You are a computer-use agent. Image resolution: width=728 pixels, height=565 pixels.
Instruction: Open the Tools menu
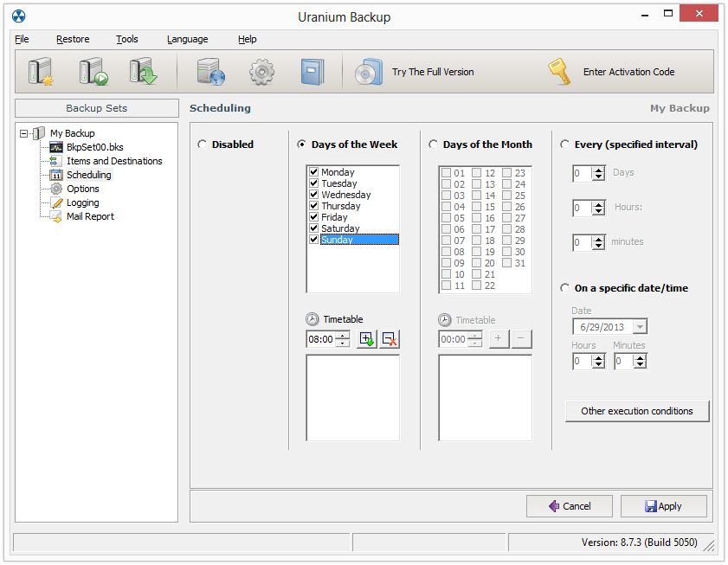[126, 39]
